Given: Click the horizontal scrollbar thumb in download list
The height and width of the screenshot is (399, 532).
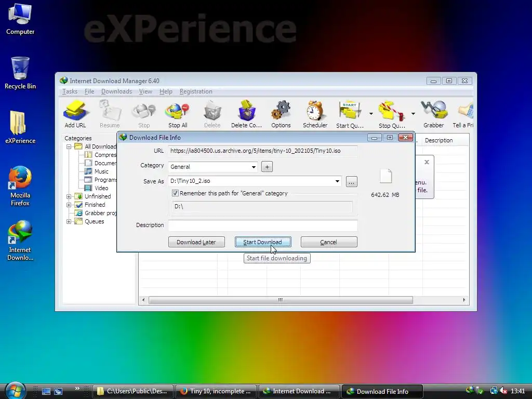Looking at the screenshot, I should pos(281,300).
